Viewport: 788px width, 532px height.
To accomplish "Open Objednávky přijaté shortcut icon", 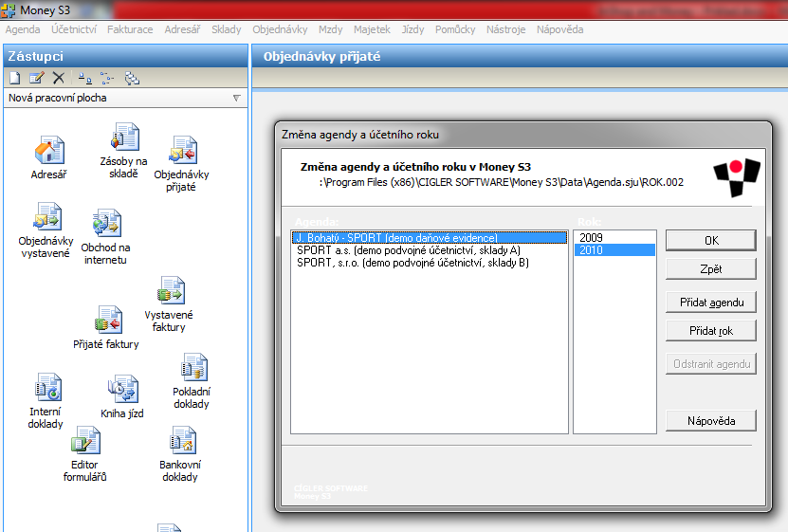I will 183,150.
